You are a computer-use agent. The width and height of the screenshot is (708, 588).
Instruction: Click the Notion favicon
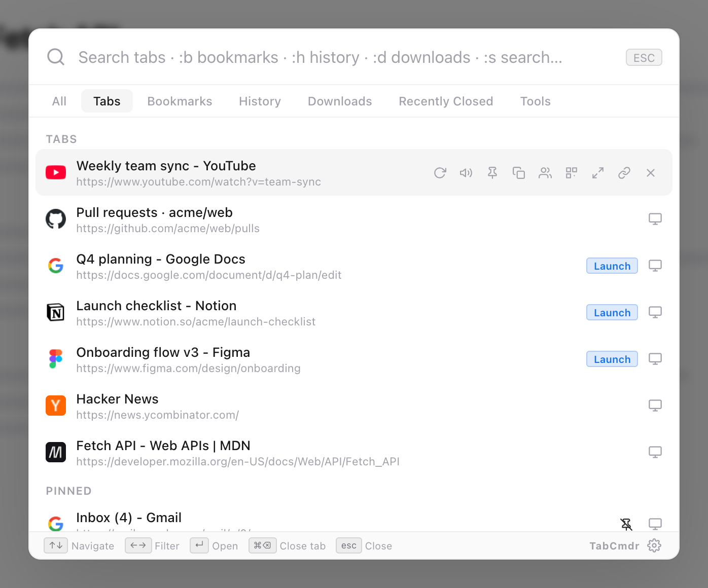coord(56,312)
